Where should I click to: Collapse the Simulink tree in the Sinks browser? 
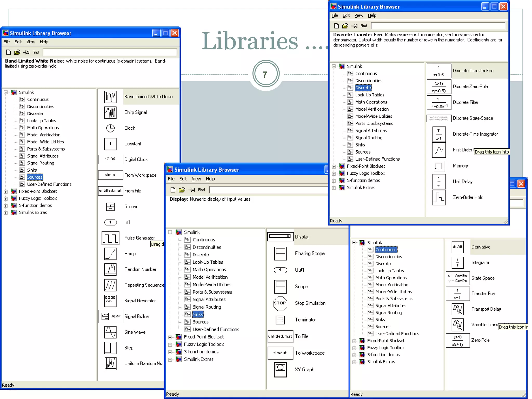[170, 232]
